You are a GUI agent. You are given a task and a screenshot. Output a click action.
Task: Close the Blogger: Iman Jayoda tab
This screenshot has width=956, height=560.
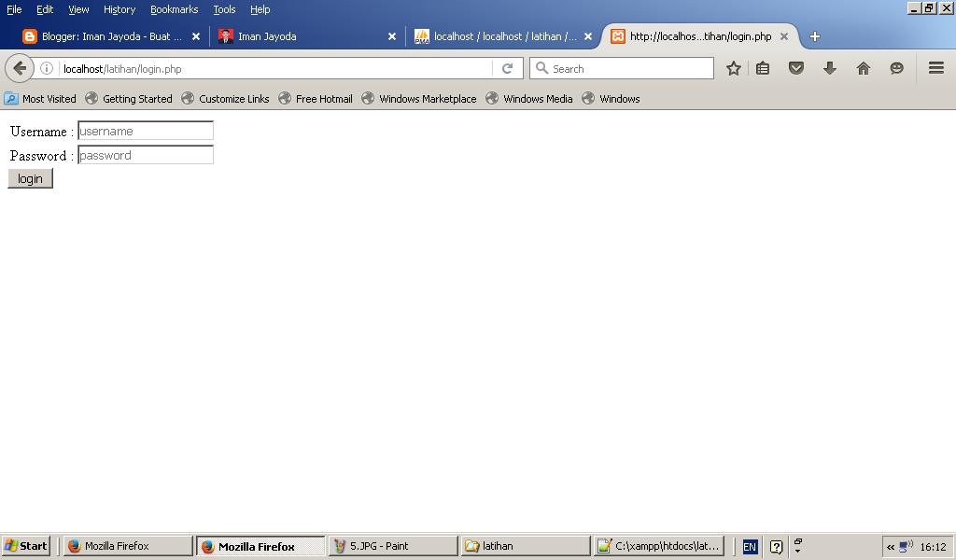pyautogui.click(x=196, y=36)
